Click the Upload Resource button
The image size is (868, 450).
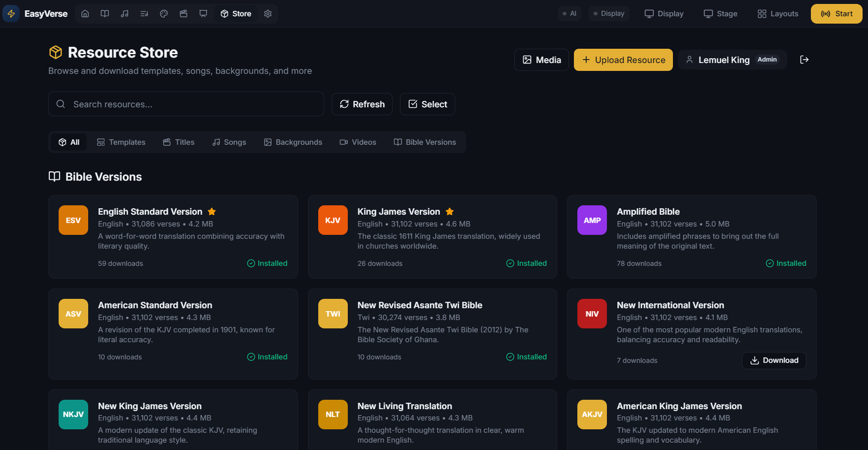[623, 60]
